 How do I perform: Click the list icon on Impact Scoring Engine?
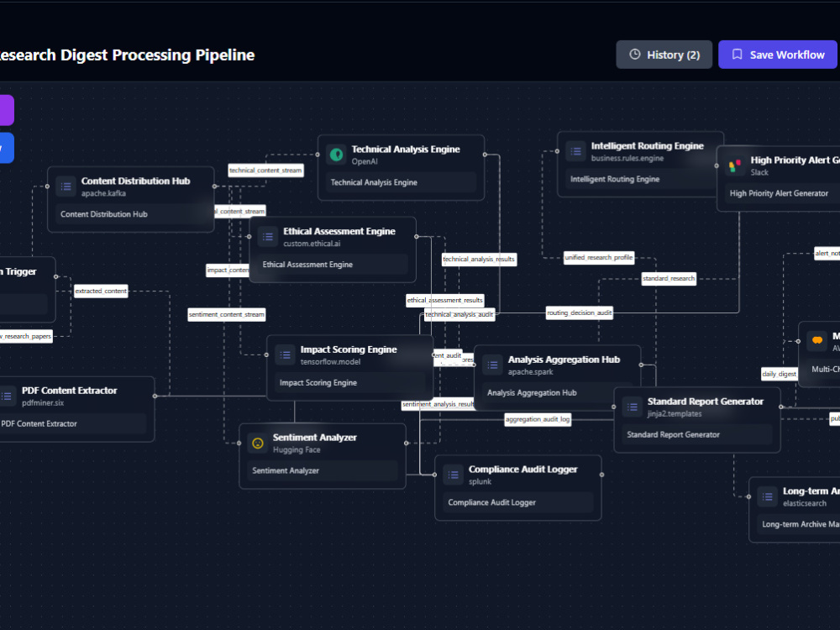click(285, 355)
